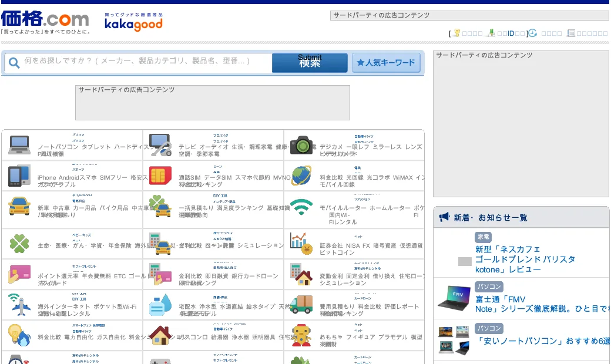
Task: Open 安いノートパソコン おすすめ article link
Action: [x=544, y=341]
